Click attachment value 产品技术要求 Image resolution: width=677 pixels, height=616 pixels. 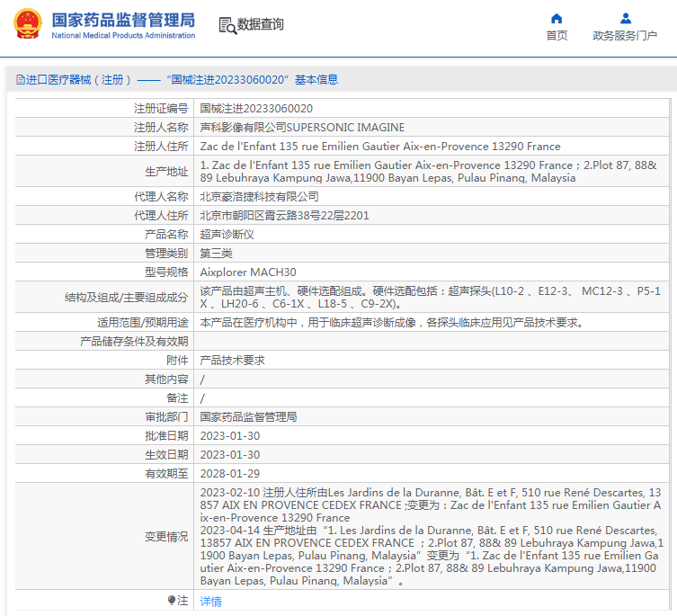pyautogui.click(x=232, y=361)
